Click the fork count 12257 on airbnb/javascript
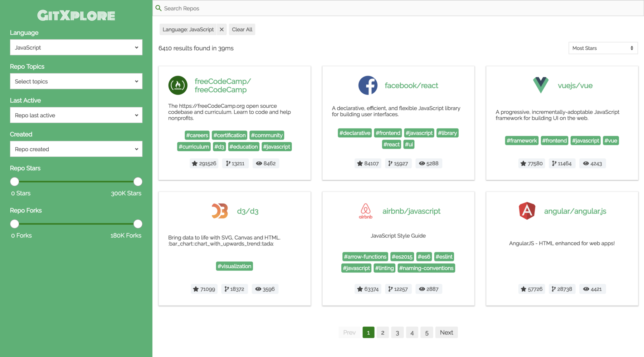The image size is (644, 357). 398,289
